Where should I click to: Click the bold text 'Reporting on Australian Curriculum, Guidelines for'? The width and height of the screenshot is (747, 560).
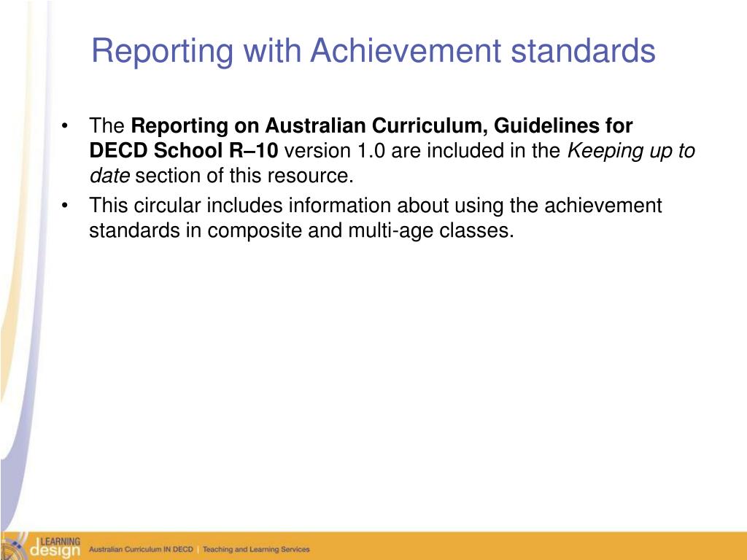pos(382,126)
